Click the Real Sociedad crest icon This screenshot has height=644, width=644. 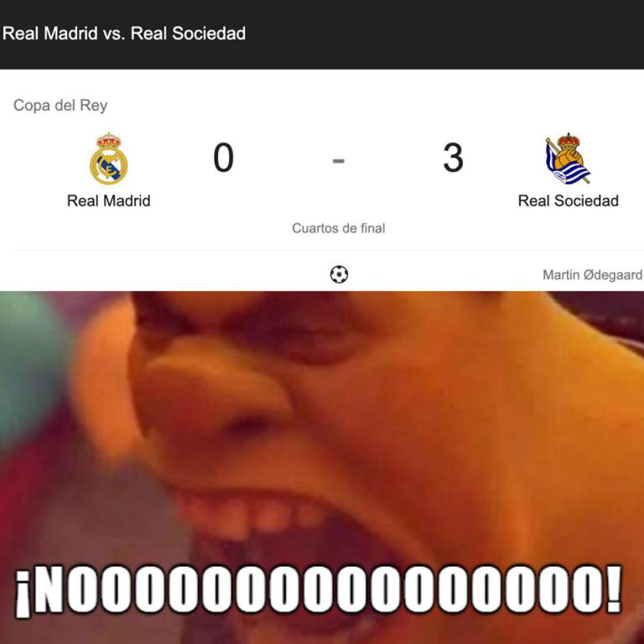tap(568, 158)
